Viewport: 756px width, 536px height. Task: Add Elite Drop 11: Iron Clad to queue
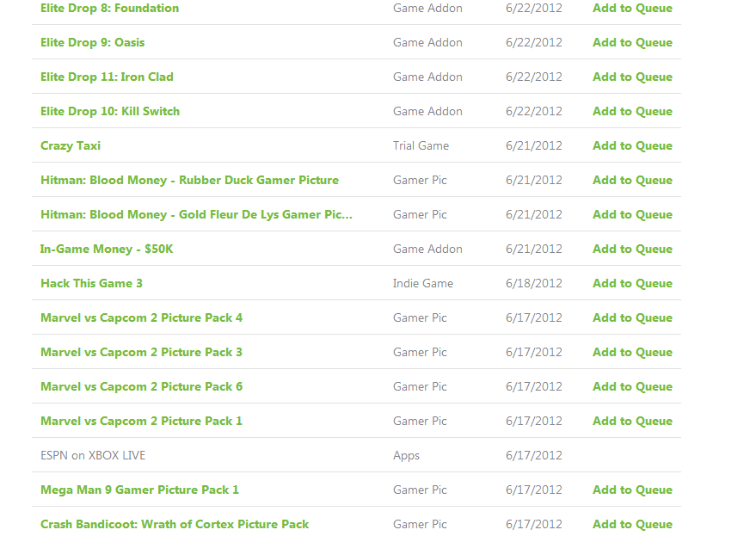point(632,77)
